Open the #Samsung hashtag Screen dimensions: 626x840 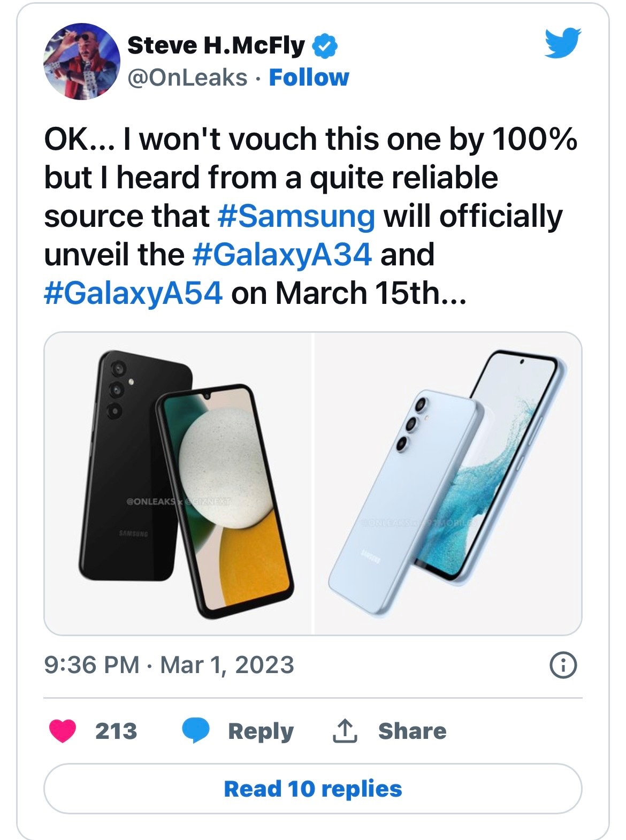pos(297,216)
